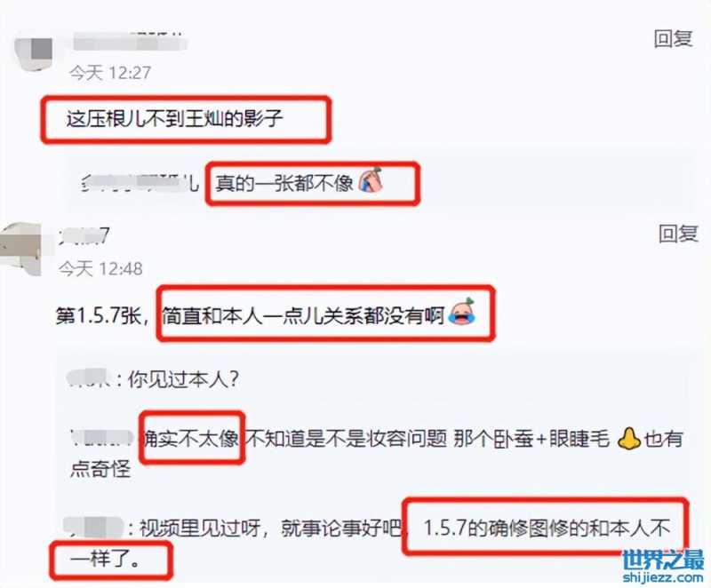The width and height of the screenshot is (711, 588).
Task: Select the comment 这压根儿不到王灿的影子
Action: click(x=174, y=119)
